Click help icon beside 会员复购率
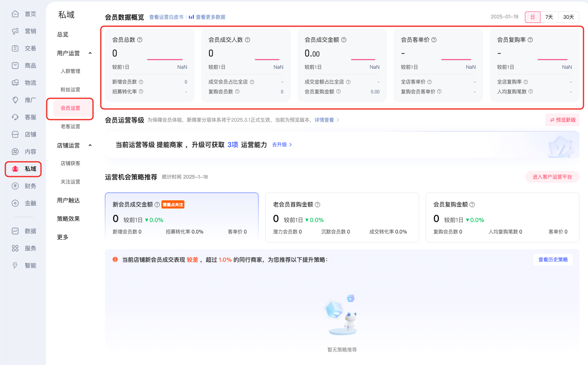Image resolution: width=588 pixels, height=365 pixels. pyautogui.click(x=530, y=40)
